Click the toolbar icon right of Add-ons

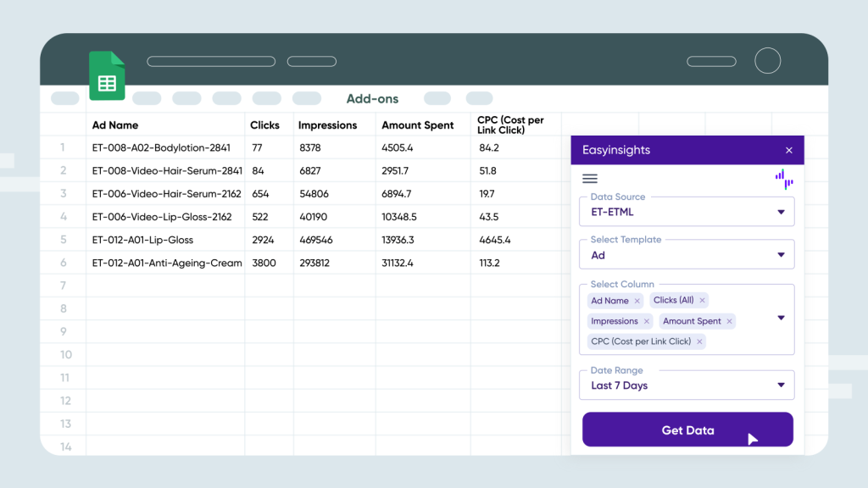click(x=437, y=98)
